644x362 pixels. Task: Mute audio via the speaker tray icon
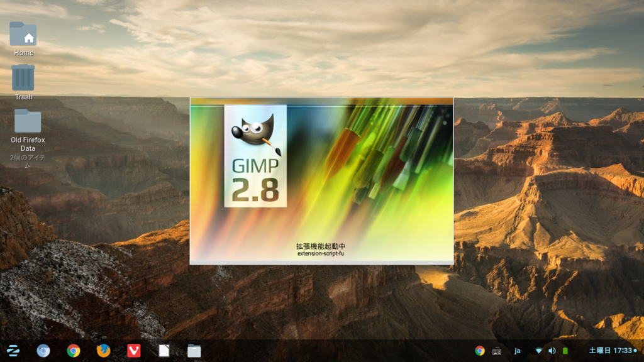coord(552,351)
